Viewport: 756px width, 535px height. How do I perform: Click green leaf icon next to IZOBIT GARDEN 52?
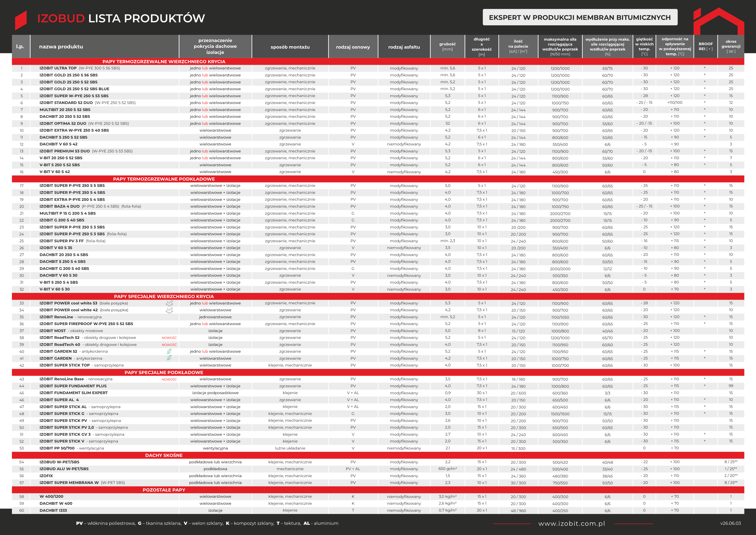click(169, 352)
